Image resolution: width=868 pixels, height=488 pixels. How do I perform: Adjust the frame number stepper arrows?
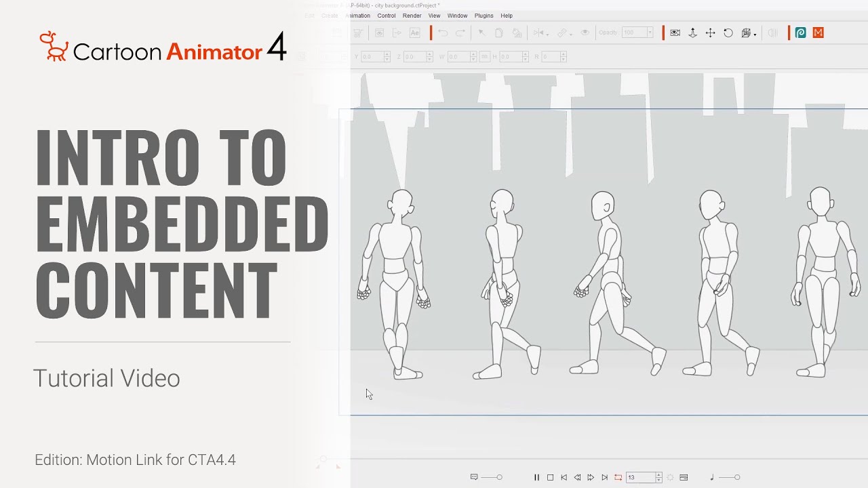[658, 477]
